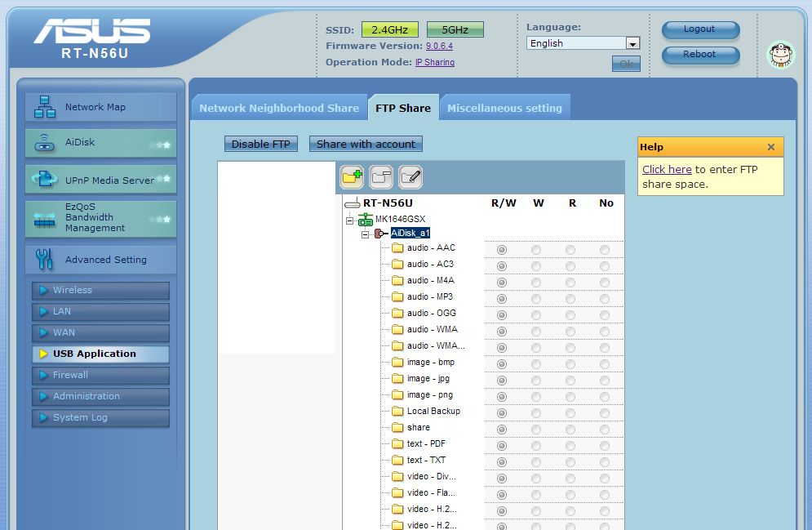Collapse the MK1646GSX disk tree node

pyautogui.click(x=350, y=220)
